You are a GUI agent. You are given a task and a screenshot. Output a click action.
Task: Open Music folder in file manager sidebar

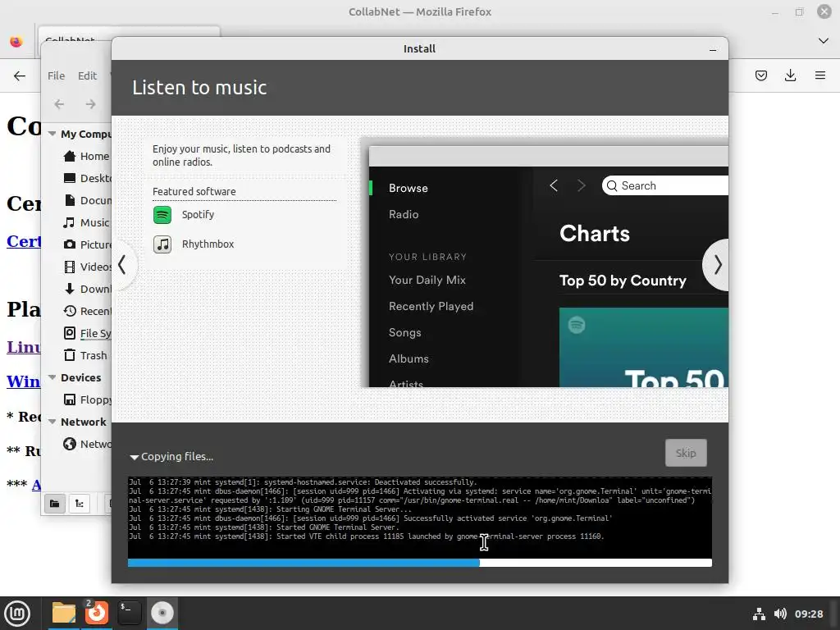pos(87,223)
